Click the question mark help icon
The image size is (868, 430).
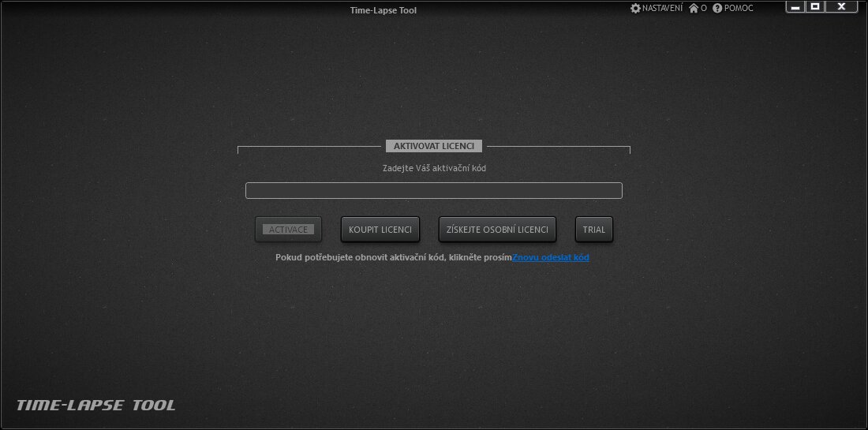tap(717, 8)
